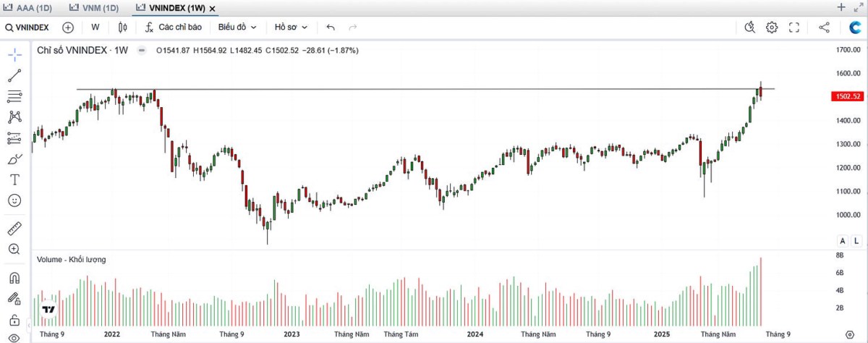Click the blue C logo icon
The height and width of the screenshot is (343, 868).
click(x=855, y=27)
